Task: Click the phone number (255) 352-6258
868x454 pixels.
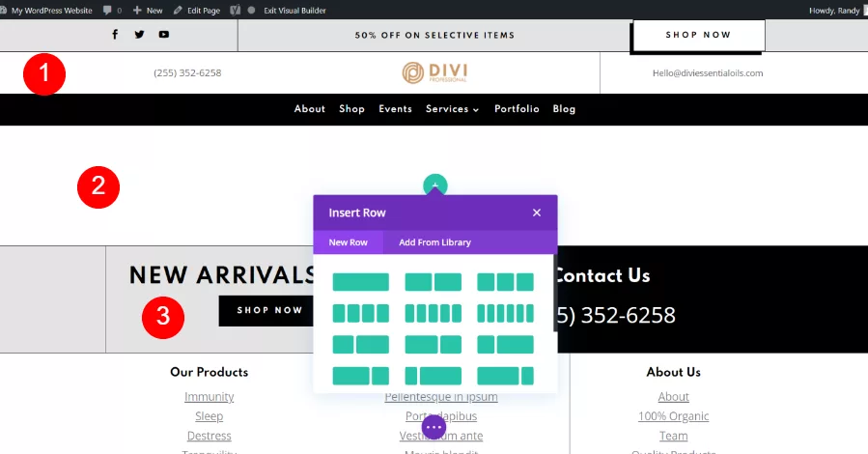Action: tap(187, 73)
